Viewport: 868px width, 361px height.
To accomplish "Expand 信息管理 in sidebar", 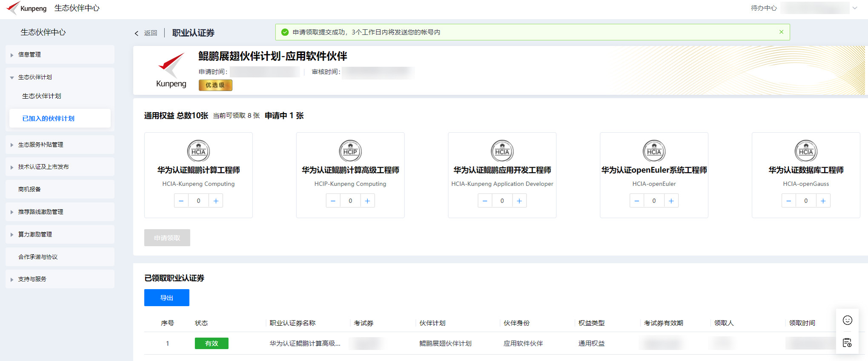I will [x=60, y=54].
